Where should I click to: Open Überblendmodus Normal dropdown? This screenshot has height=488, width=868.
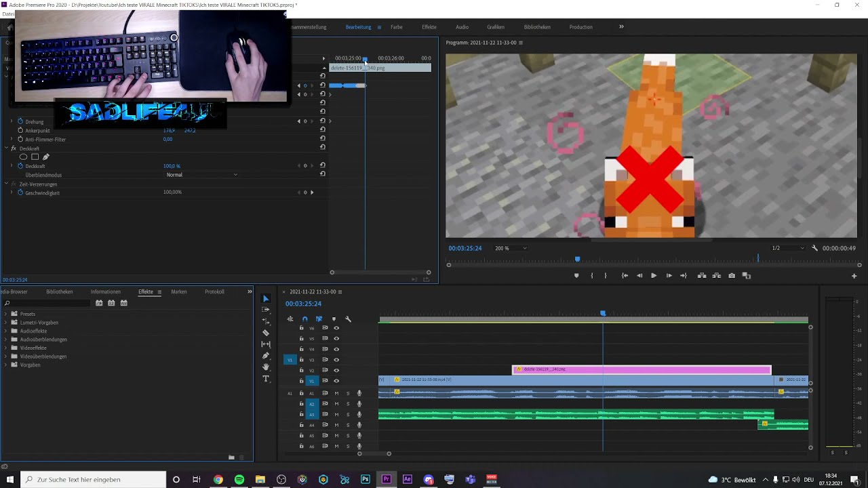202,175
